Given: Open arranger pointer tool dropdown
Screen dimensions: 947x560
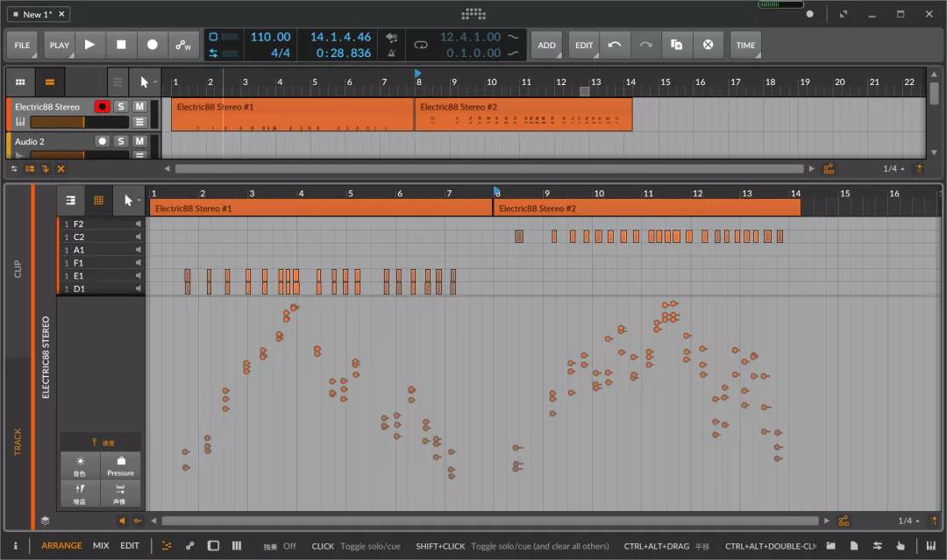Looking at the screenshot, I should (145, 82).
